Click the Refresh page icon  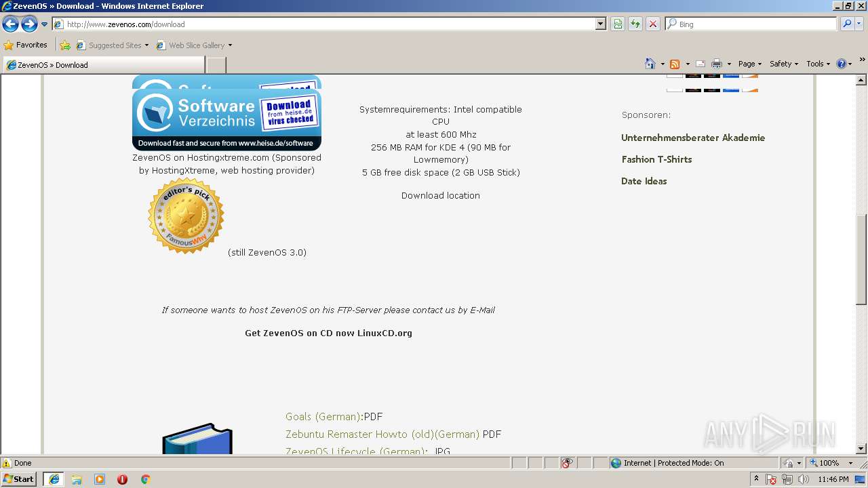[635, 24]
